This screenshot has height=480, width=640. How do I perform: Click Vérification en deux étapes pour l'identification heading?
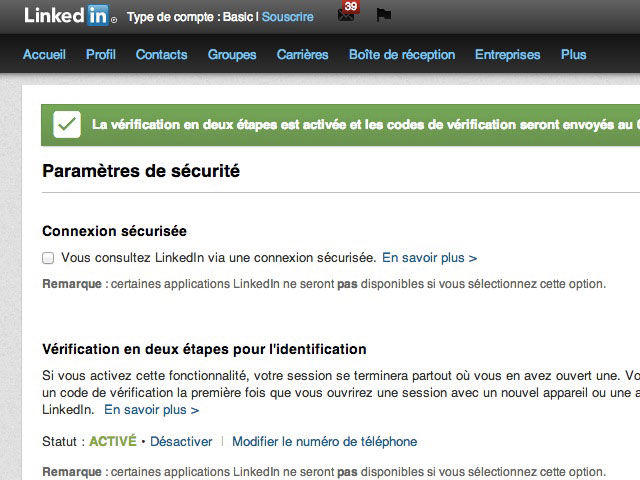204,349
